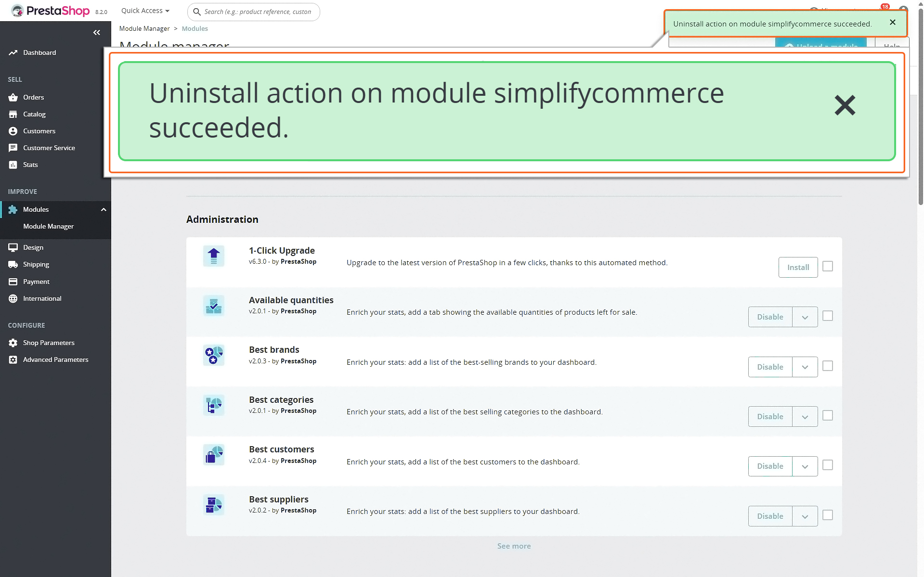924x577 pixels.
Task: Tick the 1-Click Upgrade module checkbox
Action: click(828, 266)
